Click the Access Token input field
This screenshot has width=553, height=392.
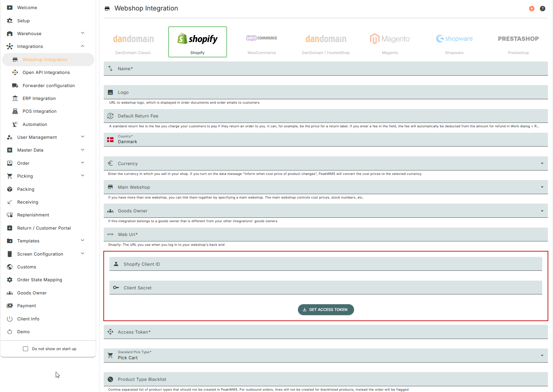tap(326, 332)
